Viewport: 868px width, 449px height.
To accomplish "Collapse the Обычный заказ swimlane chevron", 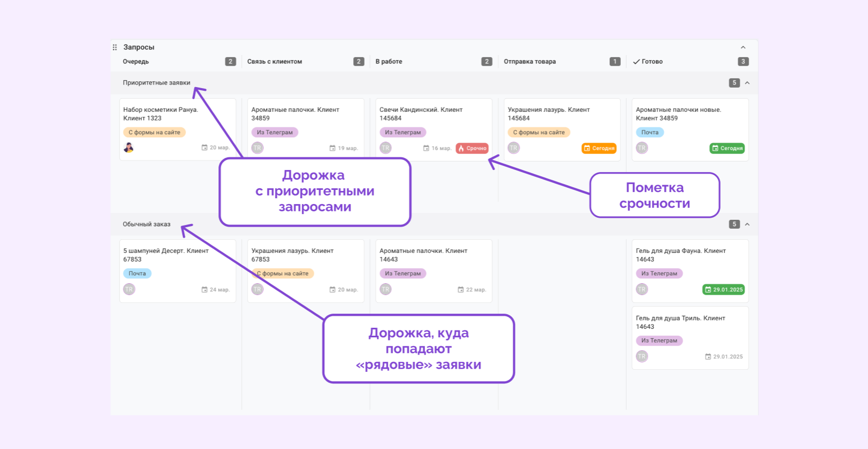I will pos(747,224).
